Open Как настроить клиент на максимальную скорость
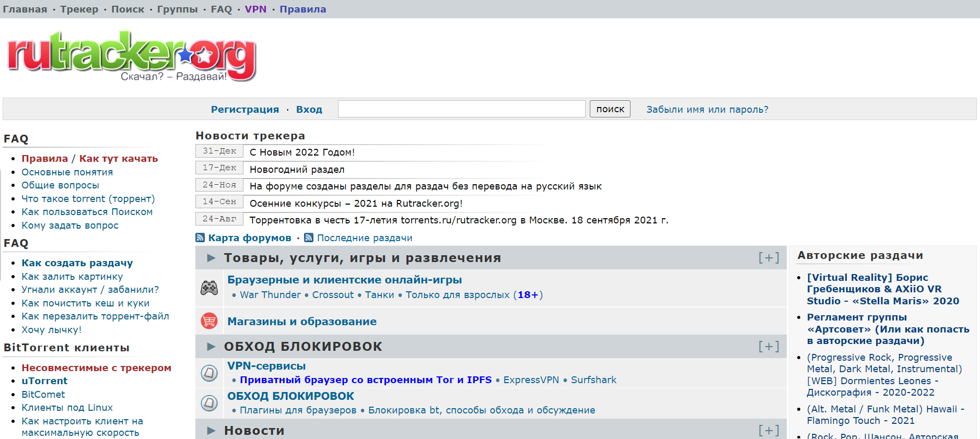Screen dimensions: 980x439 coord(83,427)
